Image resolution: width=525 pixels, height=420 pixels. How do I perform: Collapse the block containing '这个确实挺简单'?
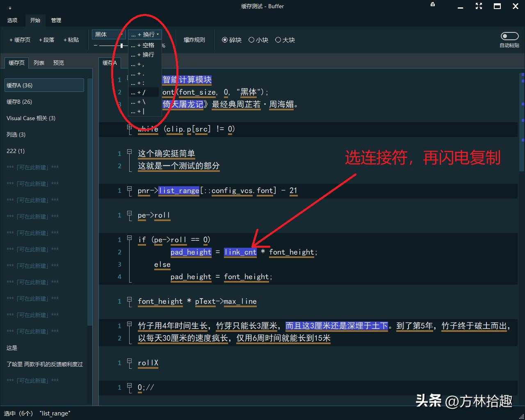coord(129,152)
